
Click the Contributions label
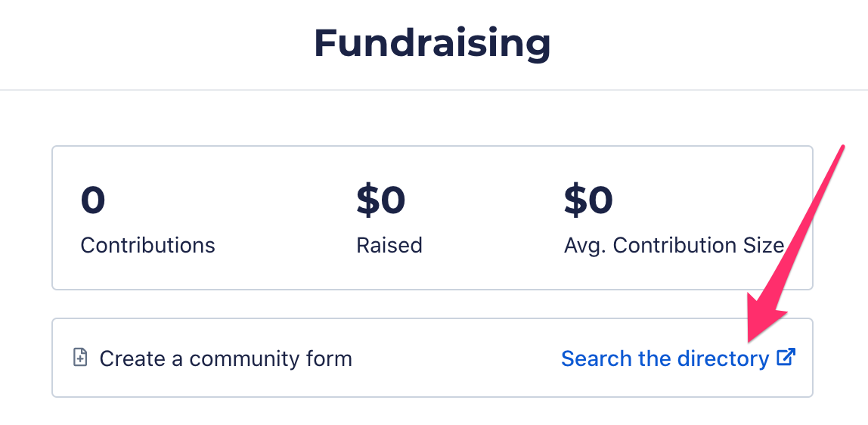[147, 244]
